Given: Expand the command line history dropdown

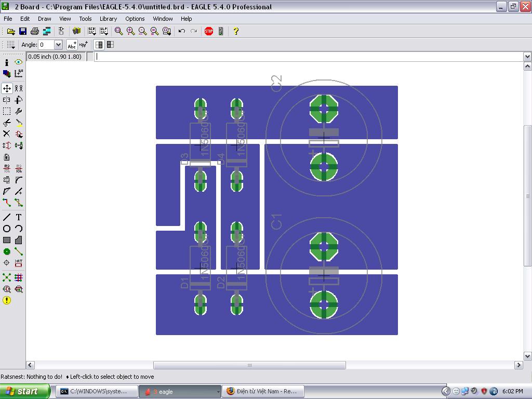Looking at the screenshot, I should [x=527, y=57].
